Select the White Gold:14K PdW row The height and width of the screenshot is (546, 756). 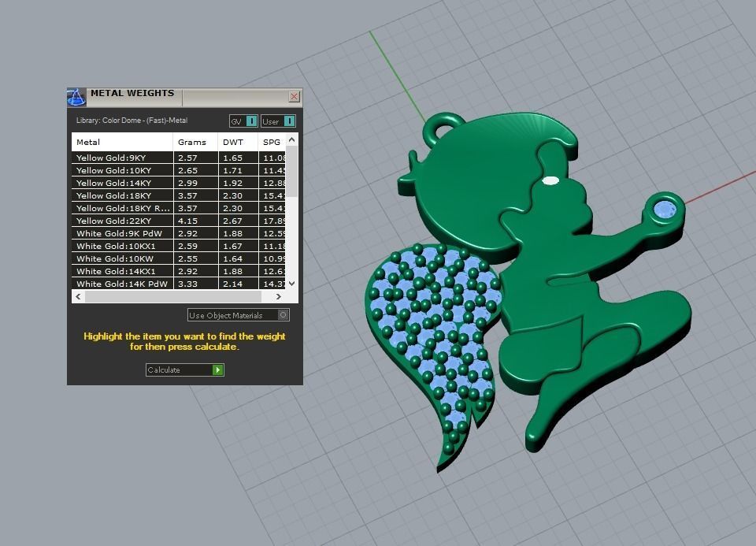tap(179, 284)
